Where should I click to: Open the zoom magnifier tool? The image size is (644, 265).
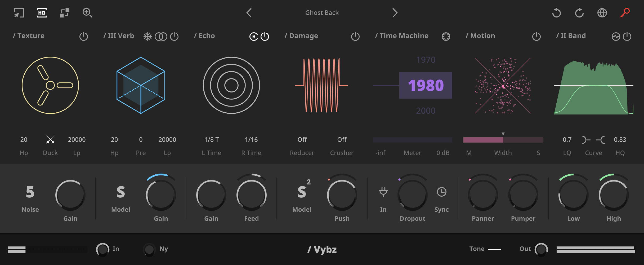88,12
